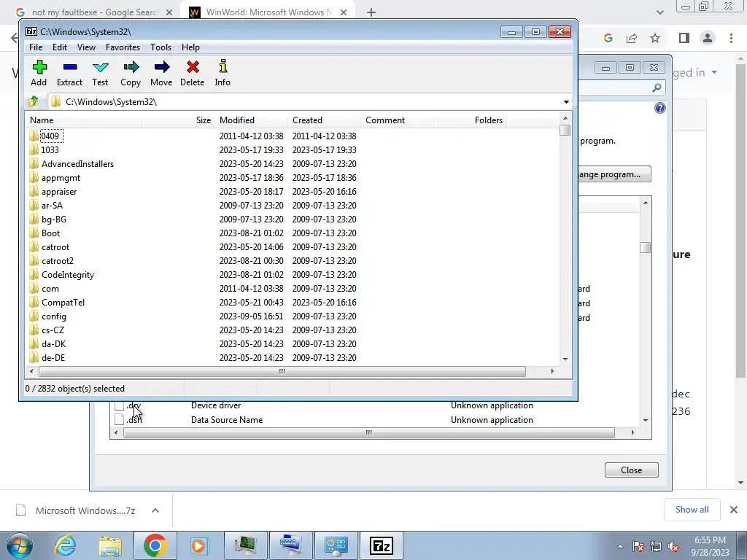747x560 pixels.
Task: Open the Help menu
Action: tap(190, 47)
